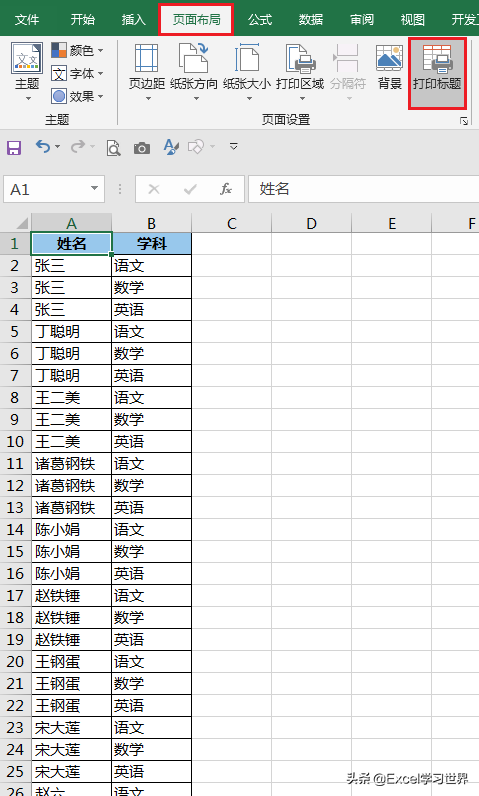Click the Camera icon
The height and width of the screenshot is (796, 479).
[x=142, y=148]
